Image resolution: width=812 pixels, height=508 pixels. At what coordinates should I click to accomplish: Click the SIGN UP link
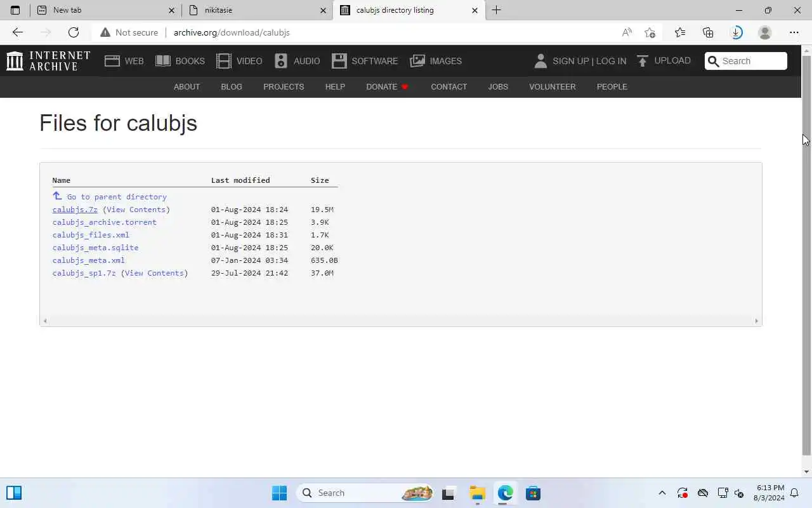[571, 61]
